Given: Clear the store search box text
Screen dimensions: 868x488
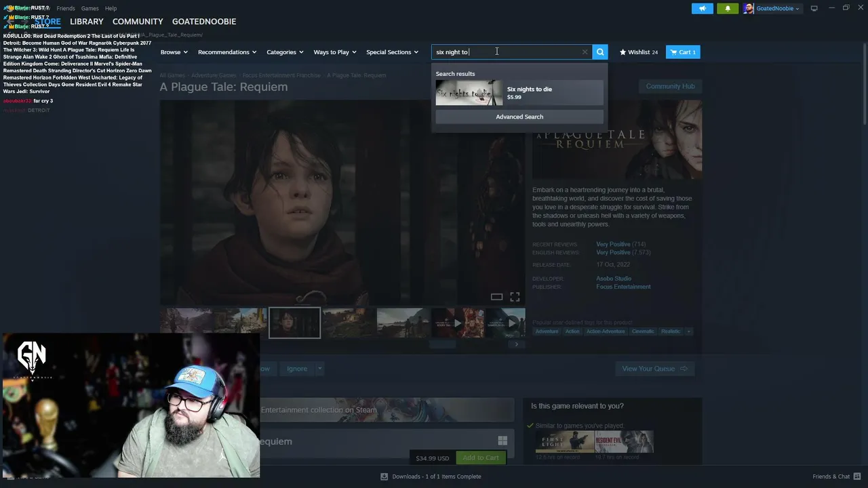Looking at the screenshot, I should (585, 52).
